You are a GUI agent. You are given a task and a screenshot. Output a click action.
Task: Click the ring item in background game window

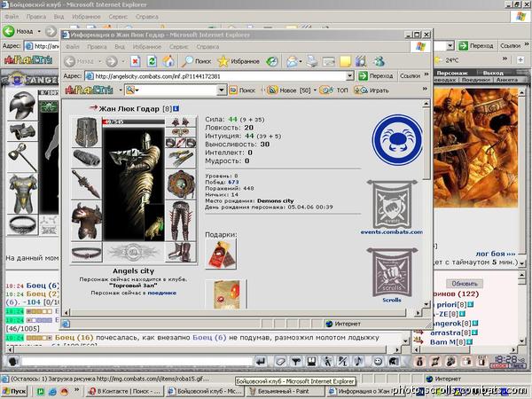coord(22,224)
